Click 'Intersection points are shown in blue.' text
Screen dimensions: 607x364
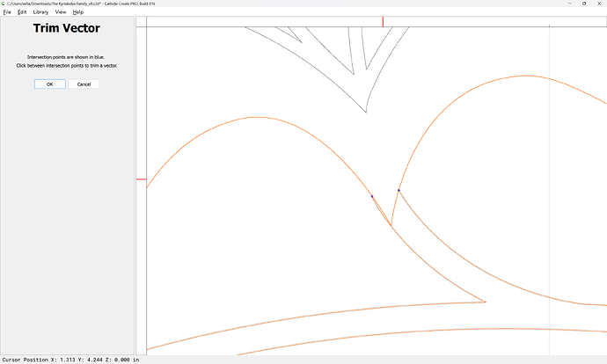coord(66,57)
